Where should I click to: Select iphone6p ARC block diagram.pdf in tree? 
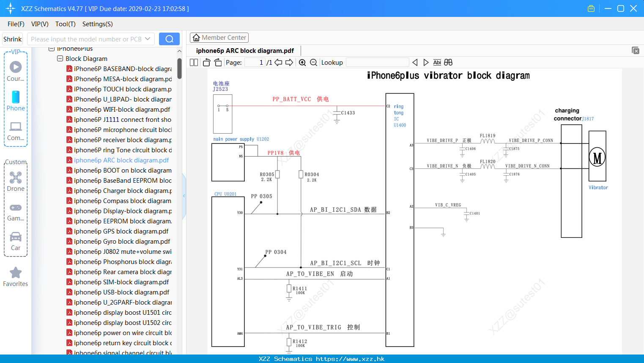tap(118, 160)
